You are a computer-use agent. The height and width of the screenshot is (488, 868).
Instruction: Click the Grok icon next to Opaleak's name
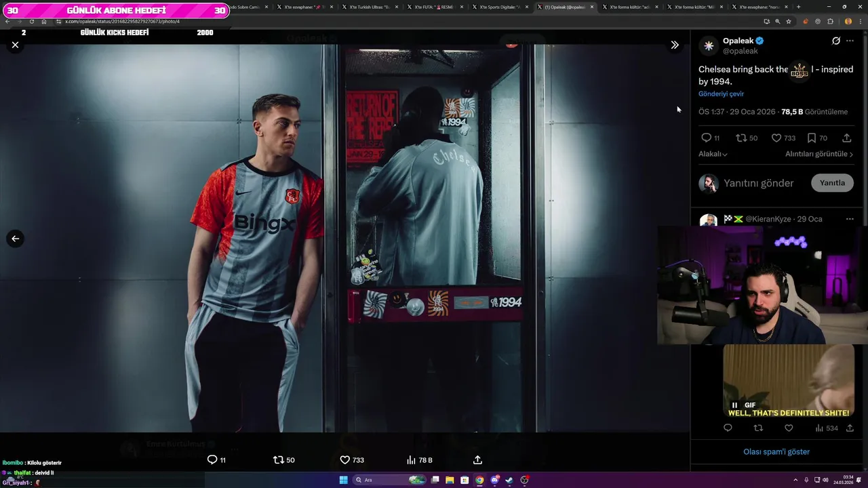pyautogui.click(x=836, y=41)
